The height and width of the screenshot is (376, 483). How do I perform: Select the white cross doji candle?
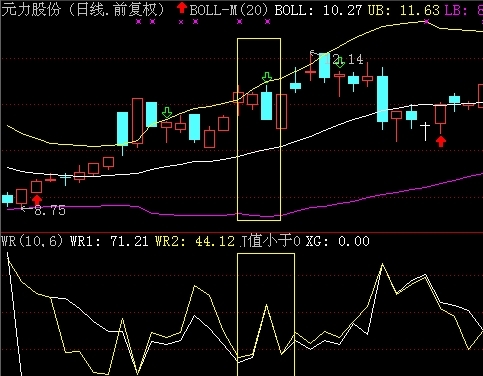point(425,131)
